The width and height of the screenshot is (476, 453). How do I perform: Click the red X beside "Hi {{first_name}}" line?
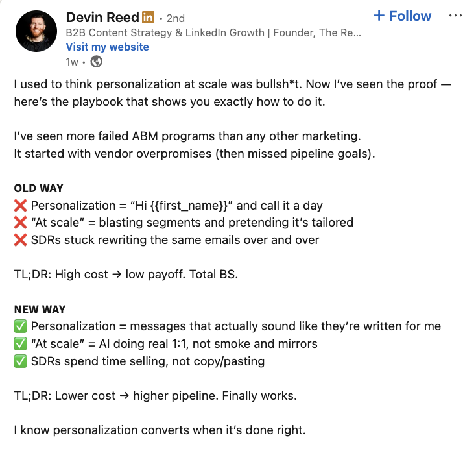tap(21, 206)
